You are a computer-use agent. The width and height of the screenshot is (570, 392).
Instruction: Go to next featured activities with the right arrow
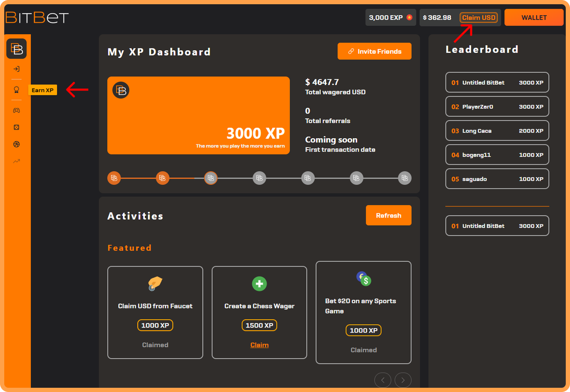click(403, 380)
